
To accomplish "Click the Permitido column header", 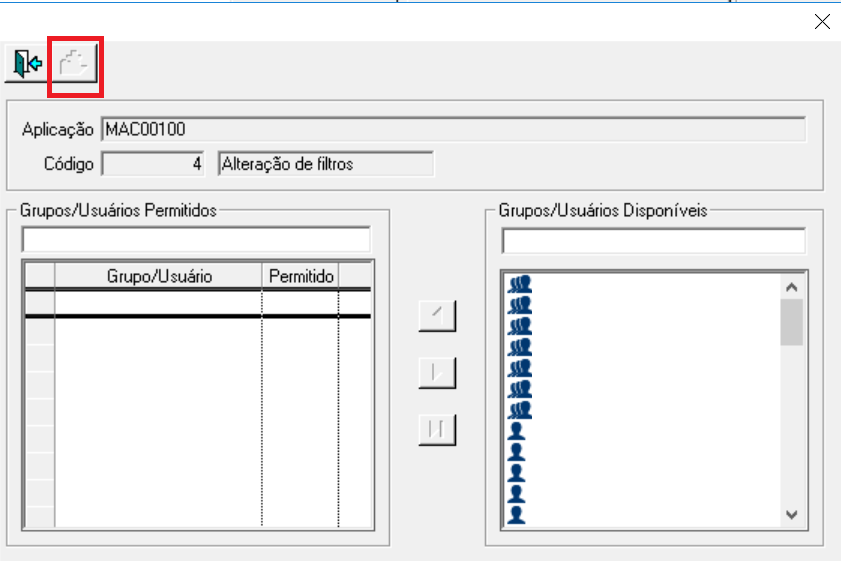I will (301, 276).
